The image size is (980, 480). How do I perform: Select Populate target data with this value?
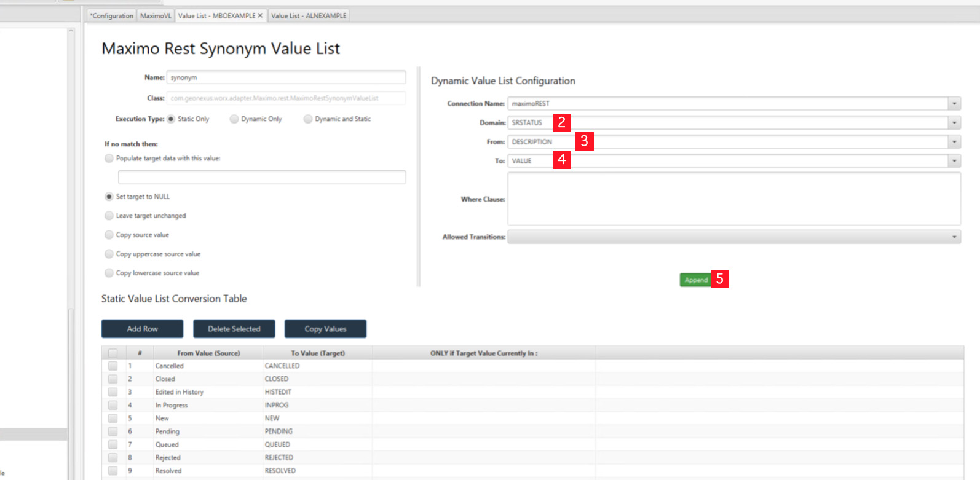(x=109, y=159)
